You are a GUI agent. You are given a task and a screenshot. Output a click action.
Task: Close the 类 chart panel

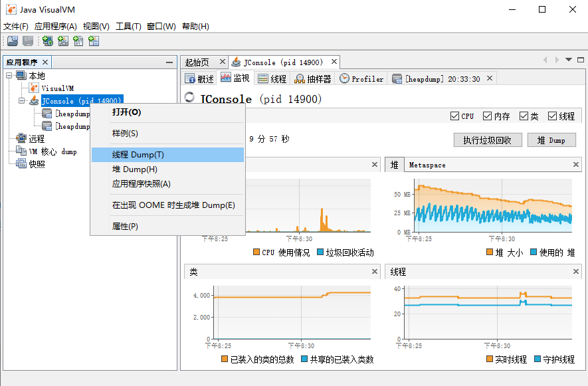[x=375, y=271]
